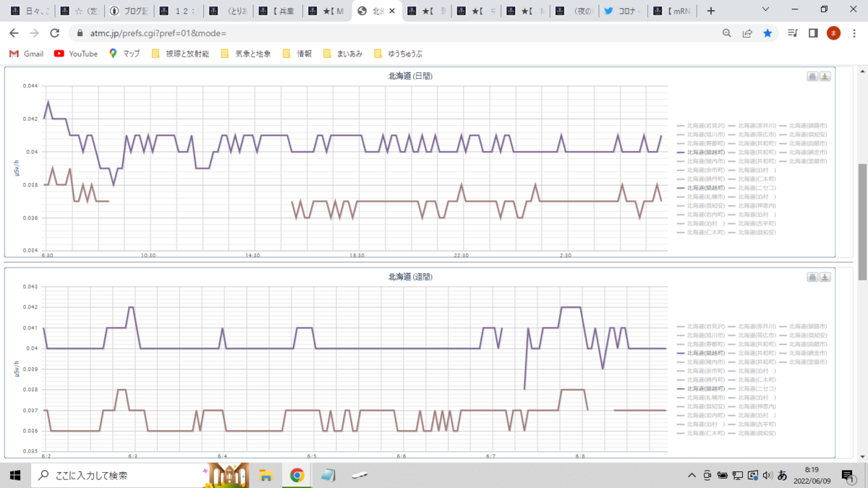Open Chrome's side panel
868x488 pixels.
[x=813, y=33]
